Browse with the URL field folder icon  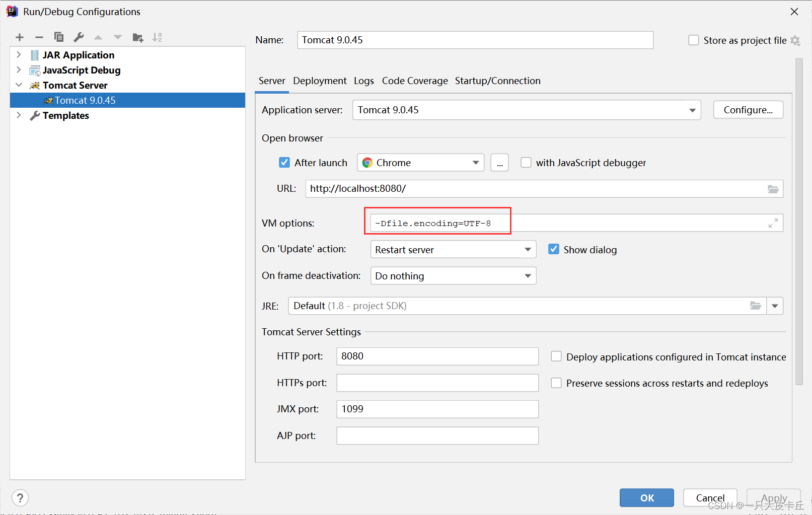point(773,189)
